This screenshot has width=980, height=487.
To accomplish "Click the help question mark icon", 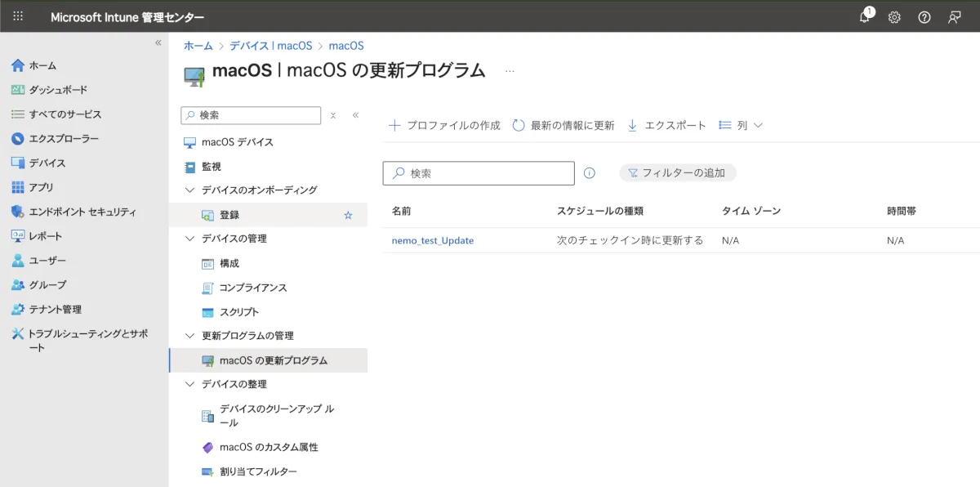I will click(x=924, y=17).
